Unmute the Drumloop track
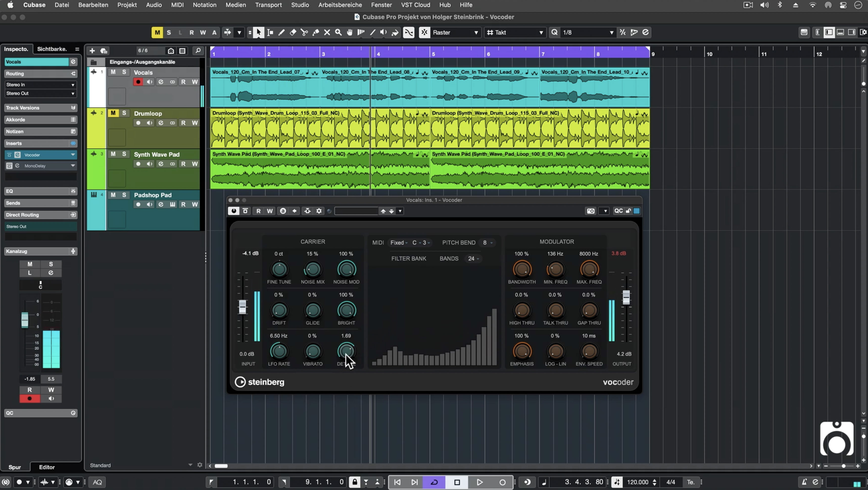The width and height of the screenshot is (868, 490). point(113,113)
